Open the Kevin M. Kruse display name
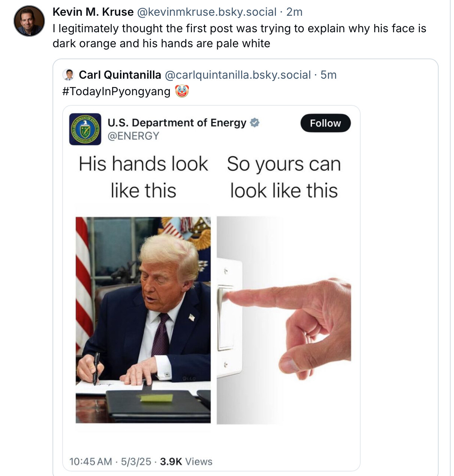454x476 pixels. click(x=93, y=12)
